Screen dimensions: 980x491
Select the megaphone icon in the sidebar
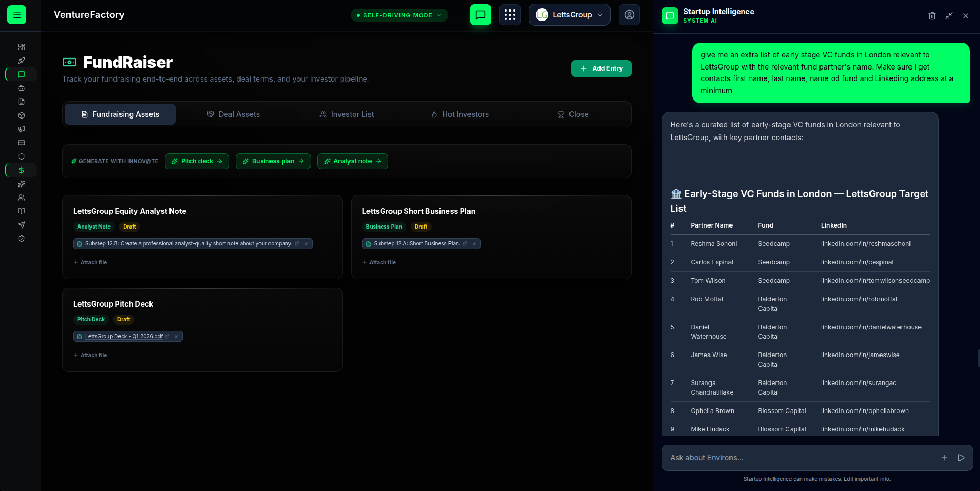tap(22, 129)
